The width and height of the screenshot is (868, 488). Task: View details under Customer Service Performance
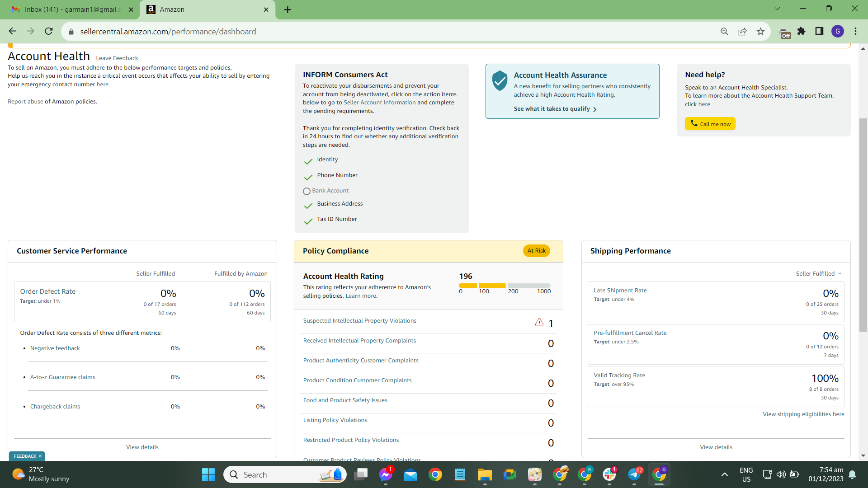click(x=142, y=447)
